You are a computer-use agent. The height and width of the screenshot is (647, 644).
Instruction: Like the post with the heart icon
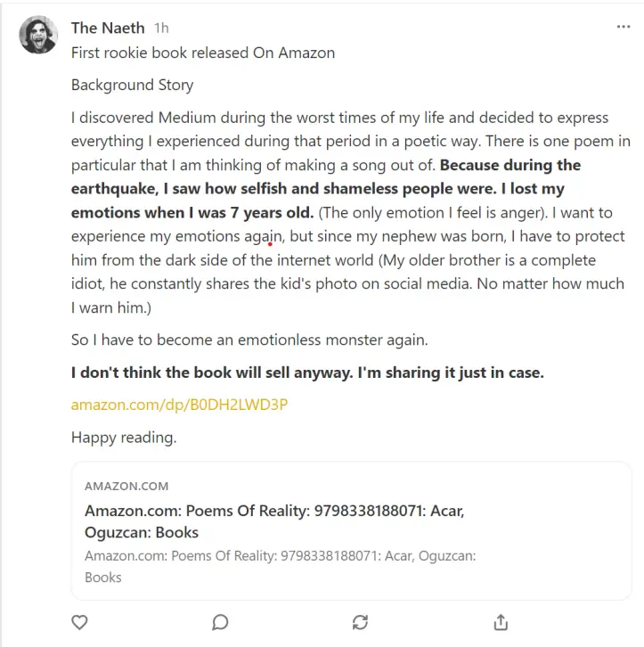[x=79, y=622]
